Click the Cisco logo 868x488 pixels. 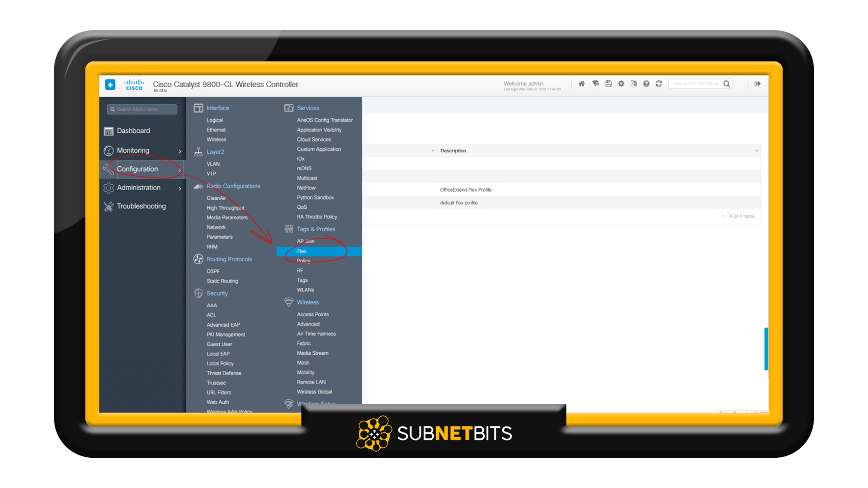click(x=134, y=84)
